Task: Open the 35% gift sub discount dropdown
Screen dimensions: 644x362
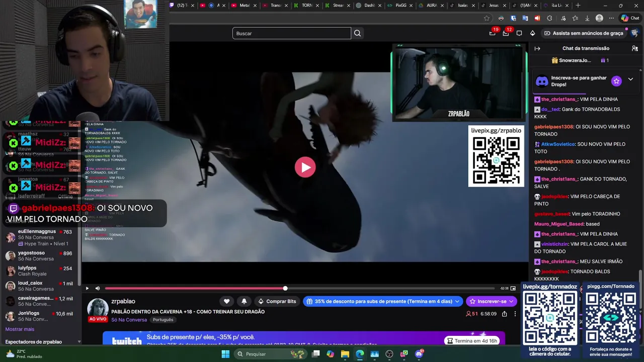Action: coord(383,301)
